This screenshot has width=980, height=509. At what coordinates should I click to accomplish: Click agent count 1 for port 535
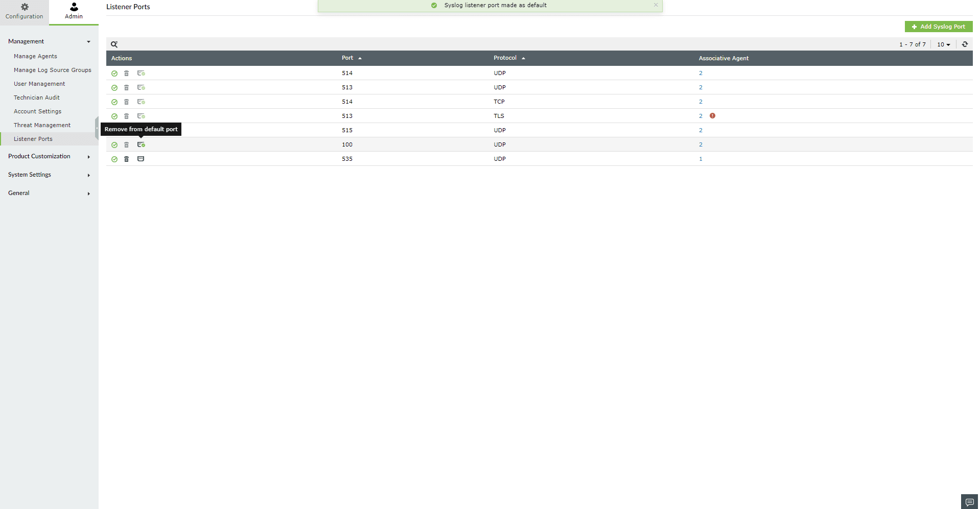[x=701, y=159]
